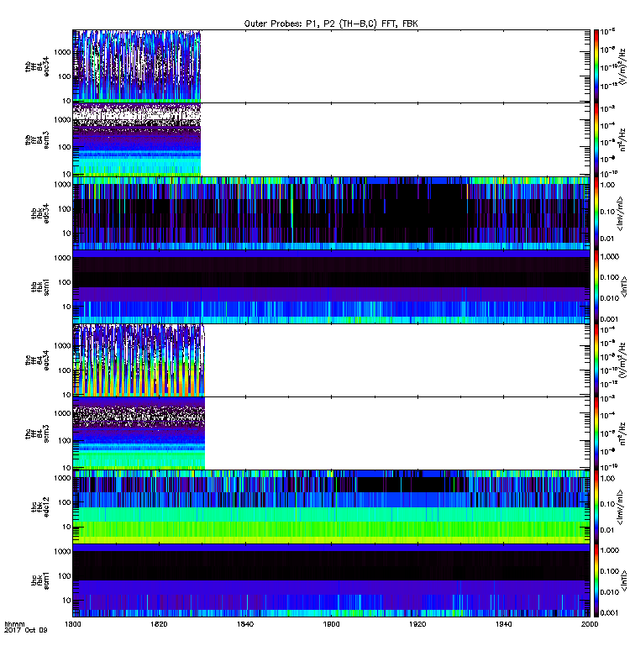Click the plot title "Outer Probes: P1, P2 (TH-B,C) FFT, FBK"
The width and height of the screenshot is (630, 672).
click(331, 24)
